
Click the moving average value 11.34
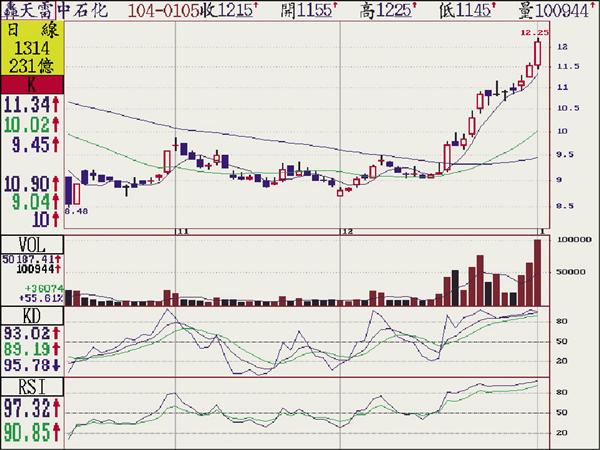pyautogui.click(x=27, y=104)
